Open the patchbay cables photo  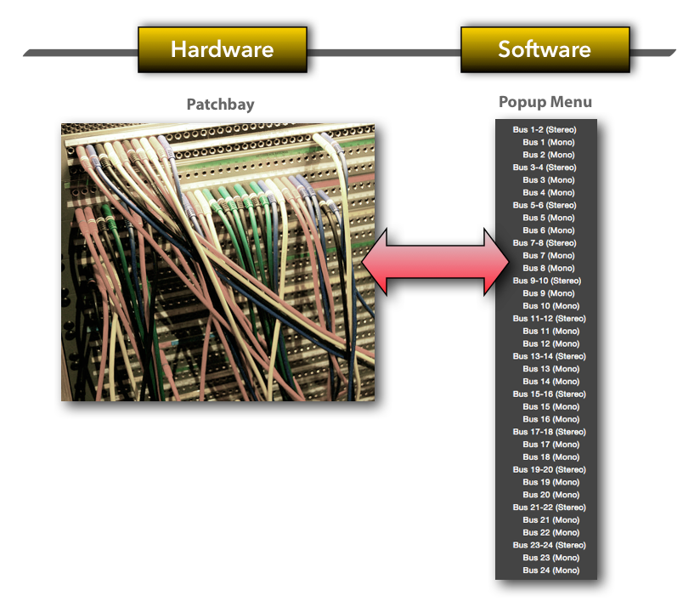pos(217,262)
